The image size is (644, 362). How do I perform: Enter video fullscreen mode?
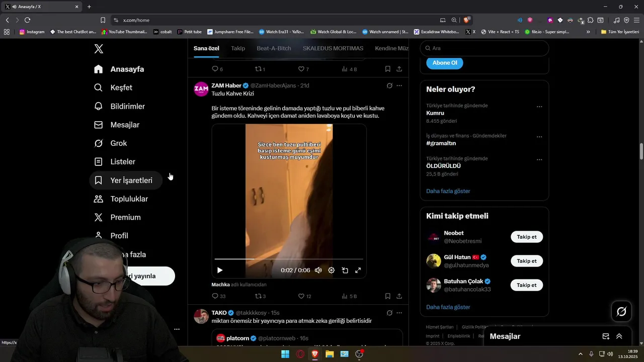click(358, 270)
